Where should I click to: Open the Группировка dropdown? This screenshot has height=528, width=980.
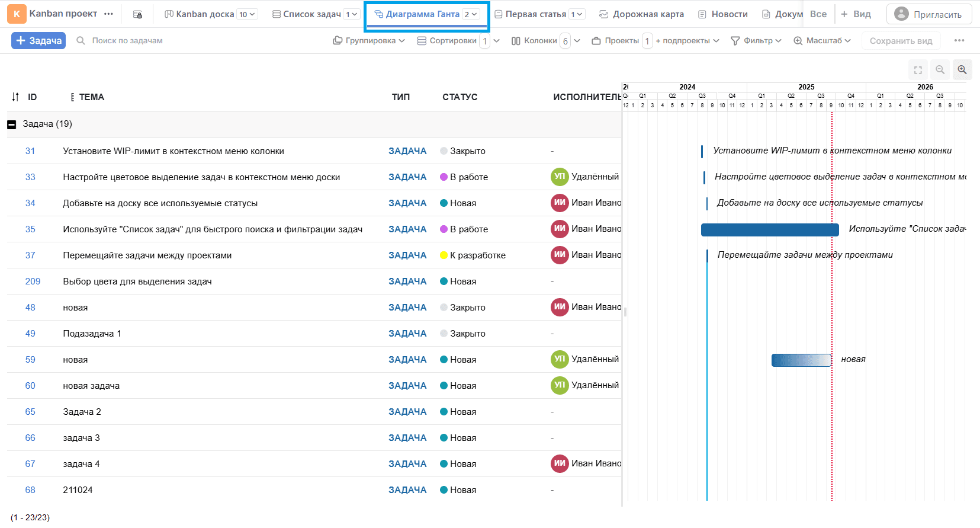pos(369,40)
